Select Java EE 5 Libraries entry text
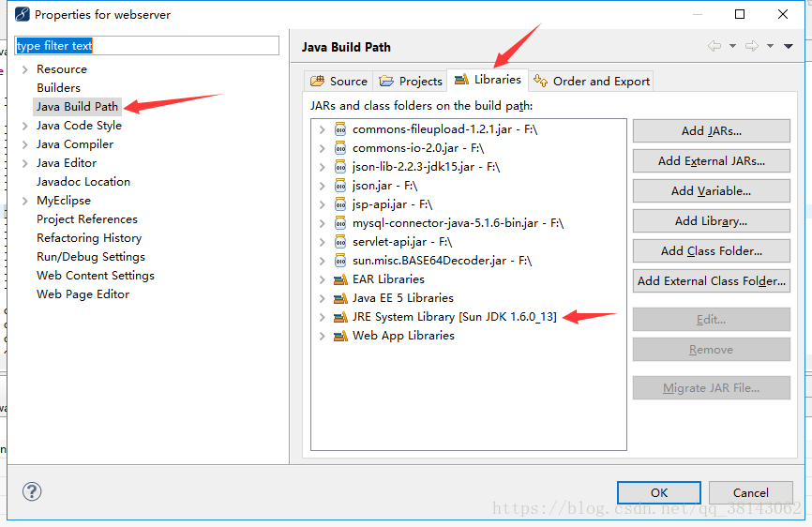Viewport: 812px width, 527px height. [x=403, y=298]
